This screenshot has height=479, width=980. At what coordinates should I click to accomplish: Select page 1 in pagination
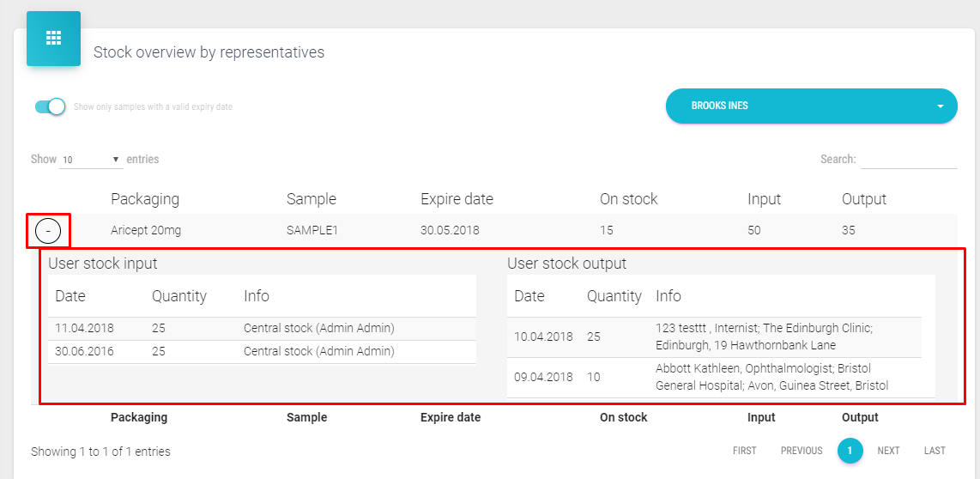click(850, 451)
